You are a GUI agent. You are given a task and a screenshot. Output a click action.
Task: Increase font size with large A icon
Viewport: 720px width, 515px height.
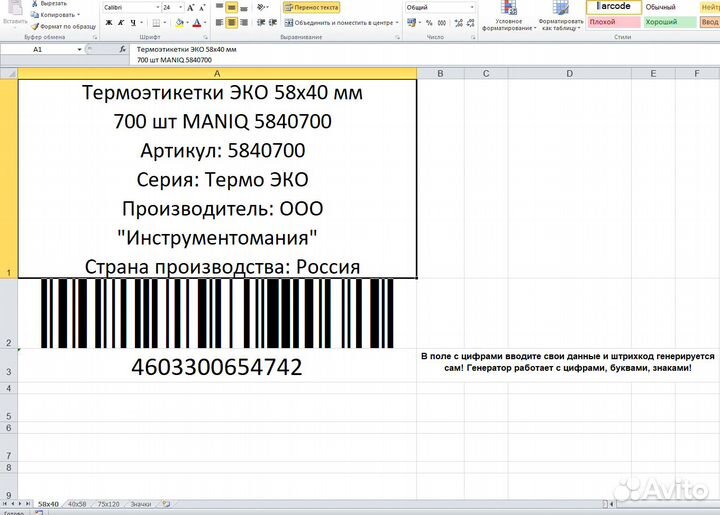(x=191, y=8)
